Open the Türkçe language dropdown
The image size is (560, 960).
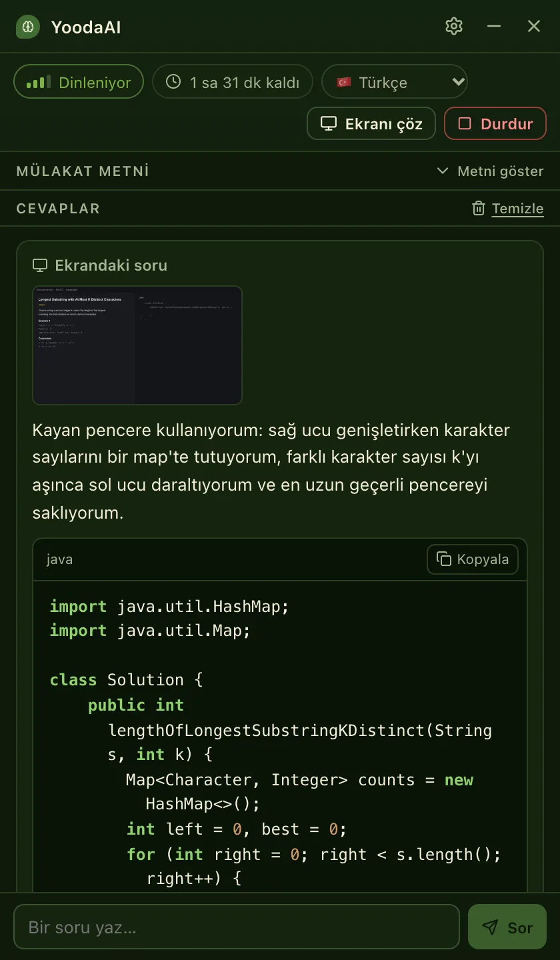click(x=395, y=82)
